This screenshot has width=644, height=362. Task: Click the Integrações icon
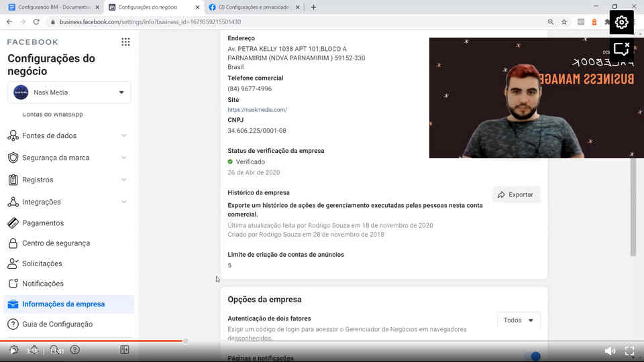(x=13, y=202)
